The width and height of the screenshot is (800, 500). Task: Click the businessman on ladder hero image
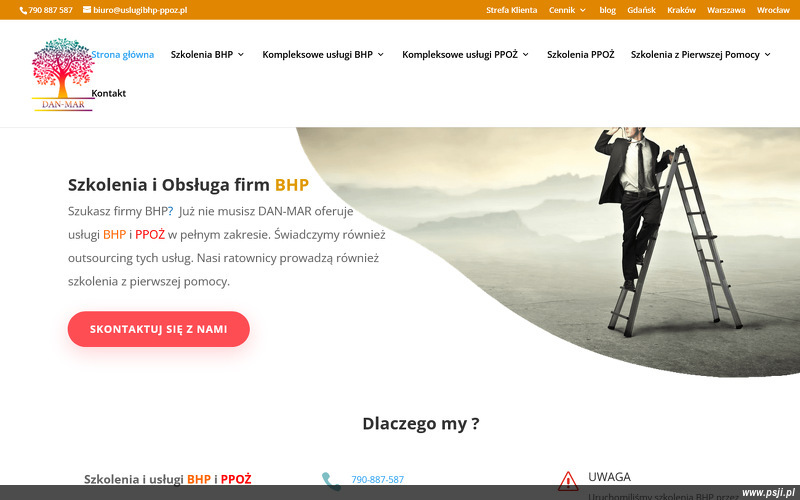(x=548, y=252)
